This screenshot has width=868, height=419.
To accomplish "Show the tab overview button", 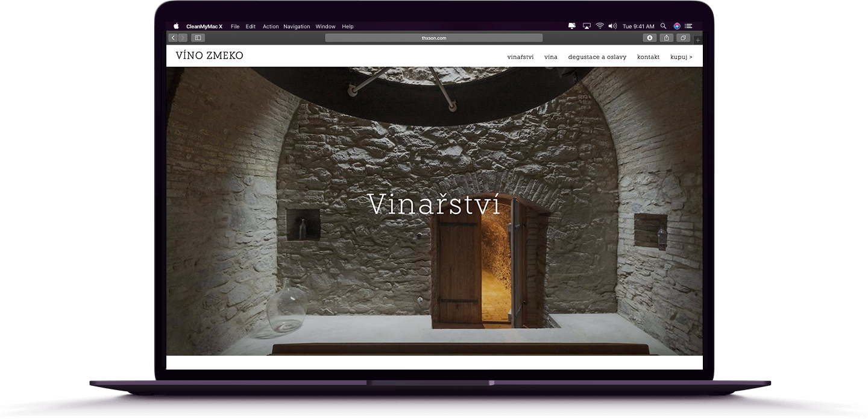I will [x=684, y=37].
